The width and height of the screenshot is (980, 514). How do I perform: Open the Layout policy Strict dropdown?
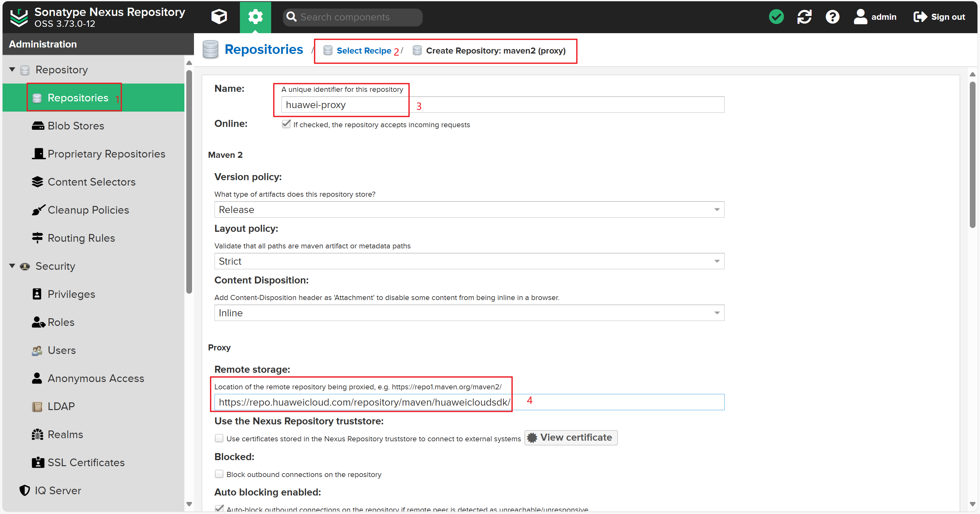[x=469, y=261]
